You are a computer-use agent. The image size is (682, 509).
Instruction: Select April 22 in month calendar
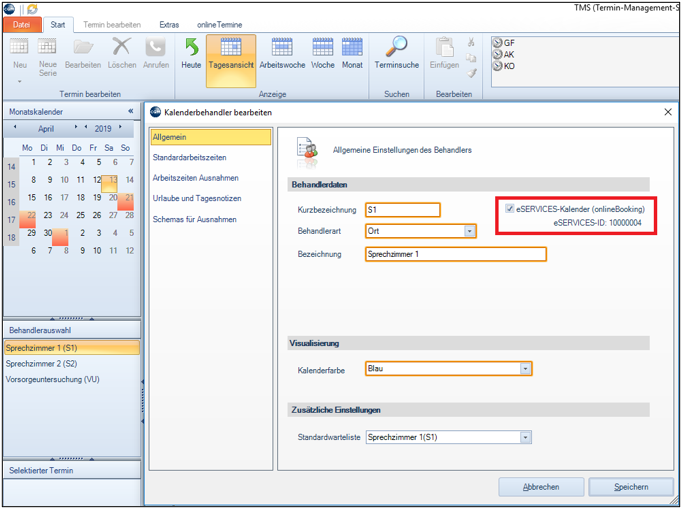pyautogui.click(x=27, y=218)
